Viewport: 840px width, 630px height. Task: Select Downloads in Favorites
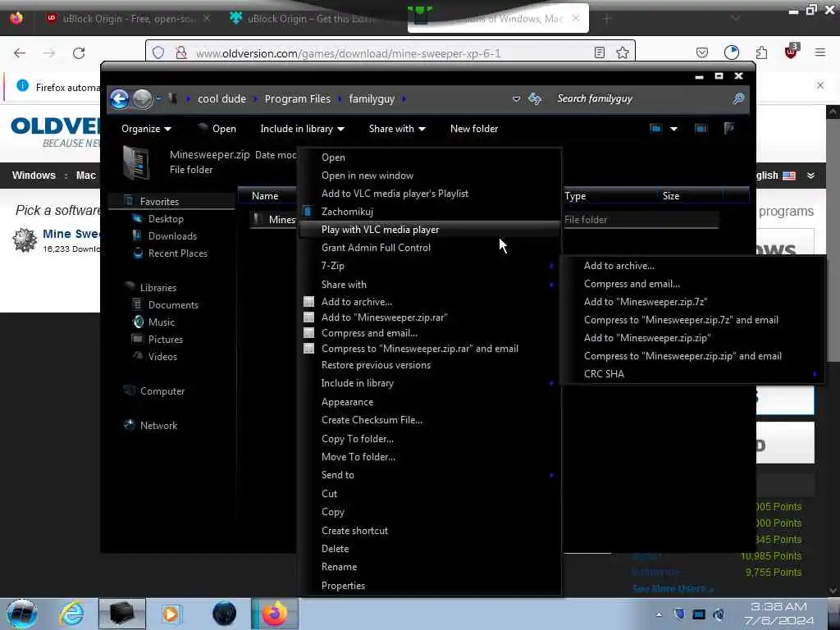pyautogui.click(x=172, y=236)
